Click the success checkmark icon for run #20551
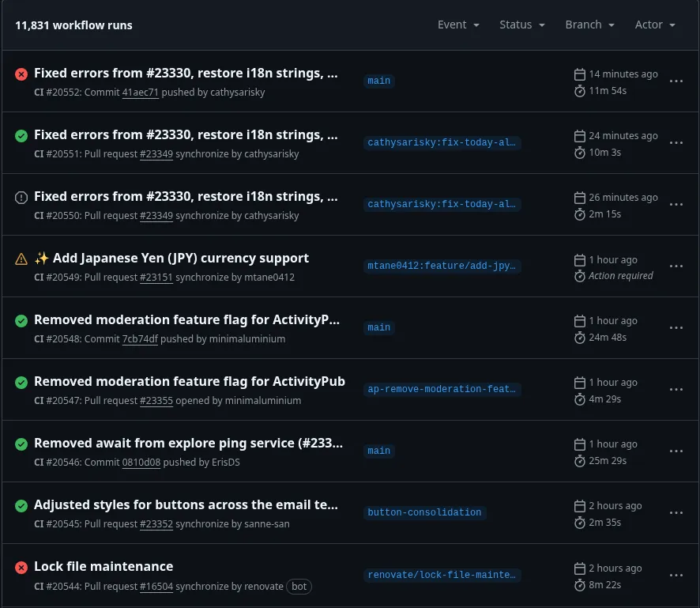700x608 pixels. click(21, 136)
